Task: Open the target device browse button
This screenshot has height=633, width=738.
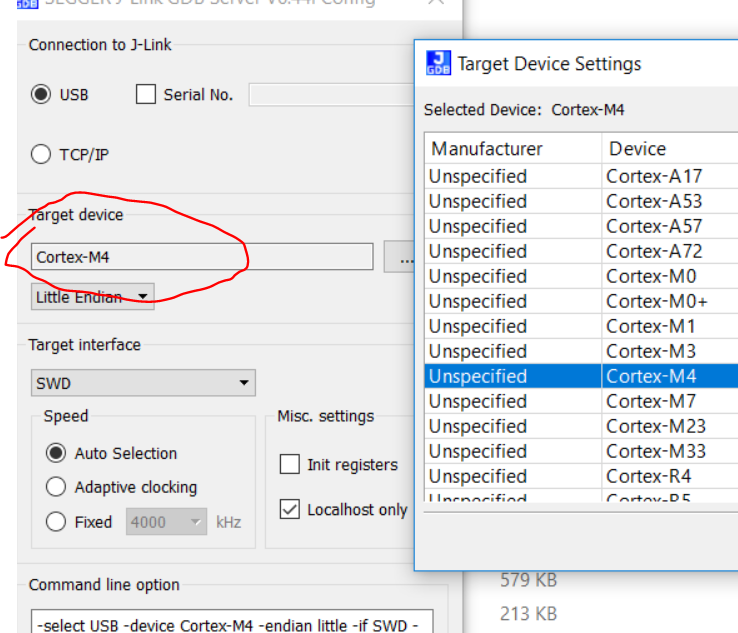Action: point(403,257)
